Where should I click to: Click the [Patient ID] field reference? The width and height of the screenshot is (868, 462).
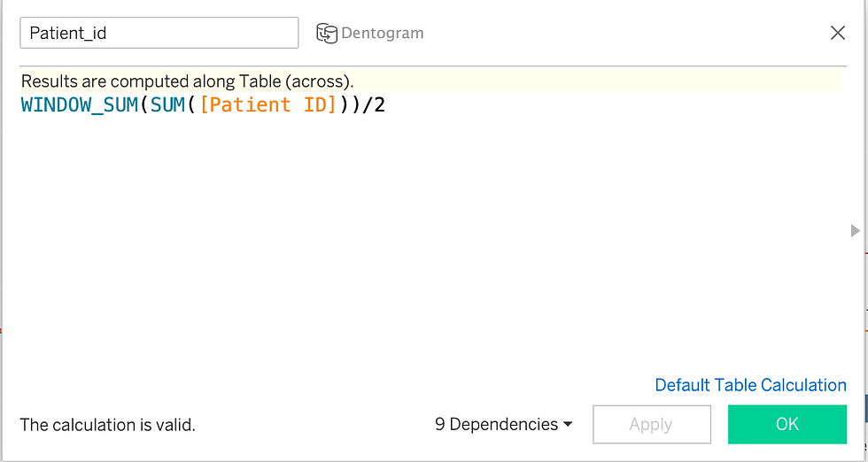267,105
